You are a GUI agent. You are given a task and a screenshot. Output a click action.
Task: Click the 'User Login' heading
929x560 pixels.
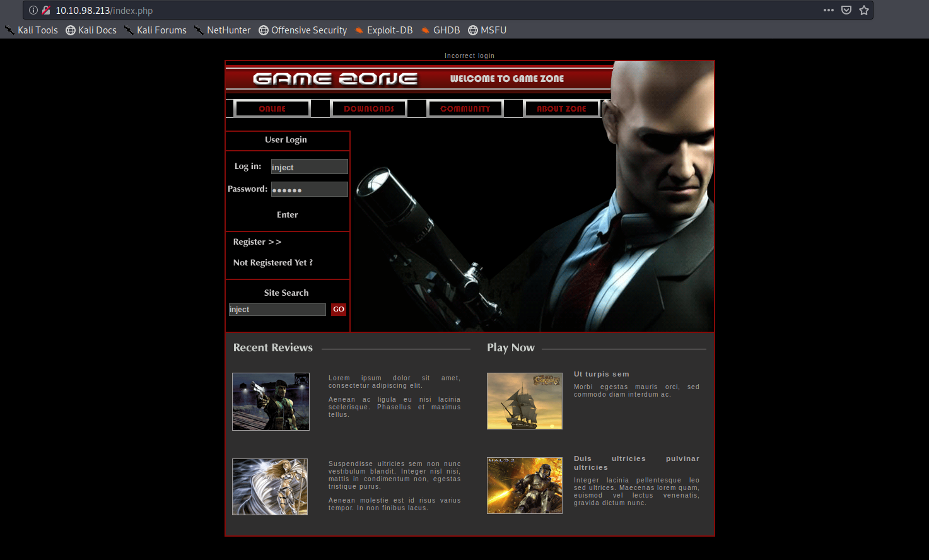tap(286, 140)
